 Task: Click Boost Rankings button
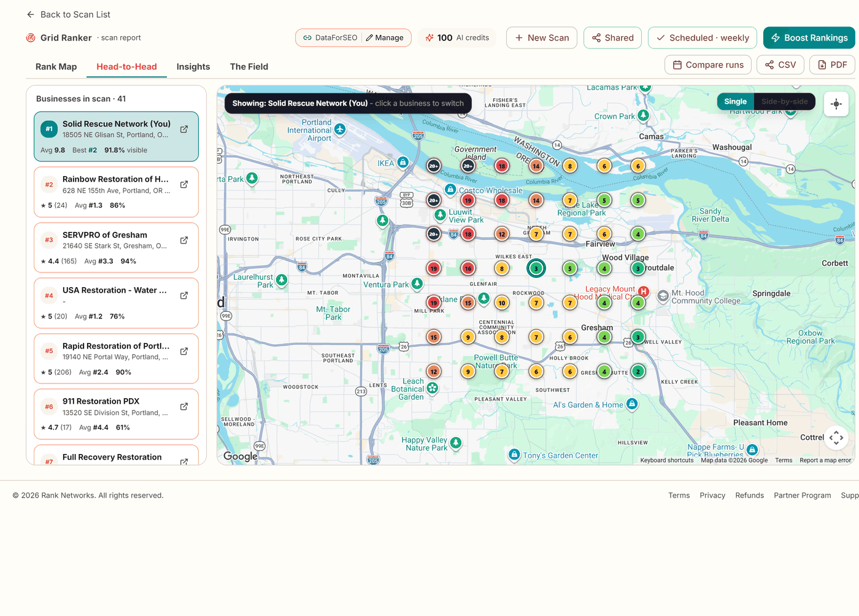coord(809,38)
